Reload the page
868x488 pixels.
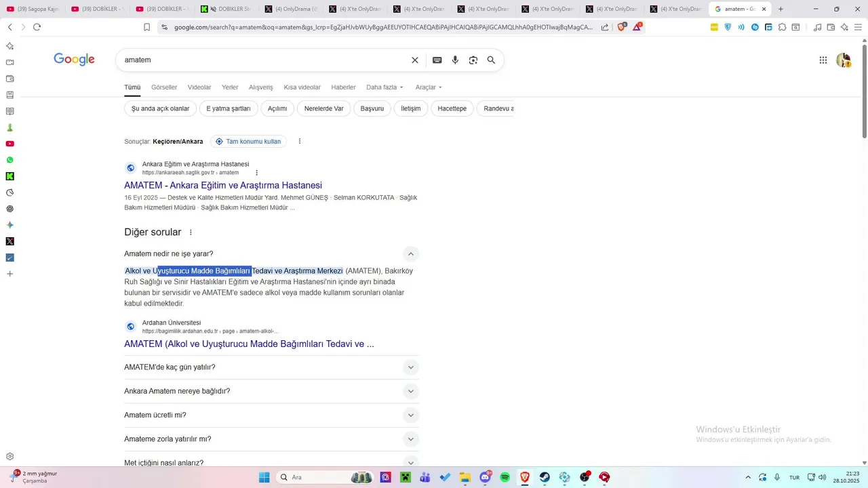pyautogui.click(x=37, y=27)
